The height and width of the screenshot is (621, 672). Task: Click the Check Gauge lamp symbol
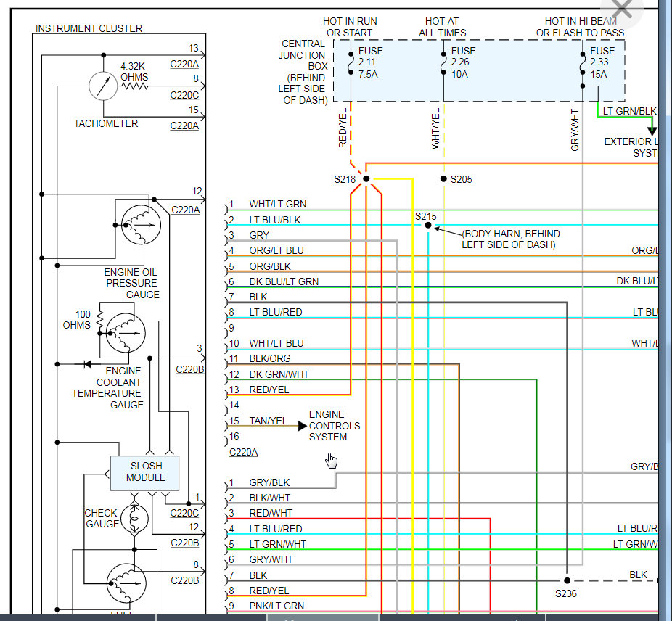[x=134, y=519]
